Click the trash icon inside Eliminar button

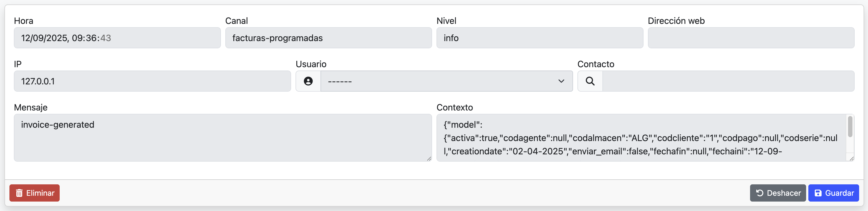click(x=19, y=193)
